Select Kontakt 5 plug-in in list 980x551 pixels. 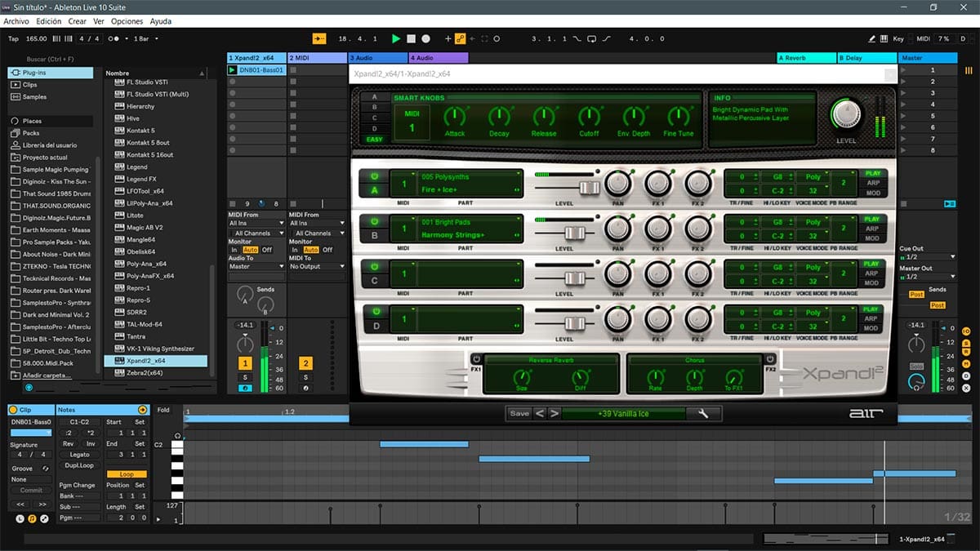point(140,131)
